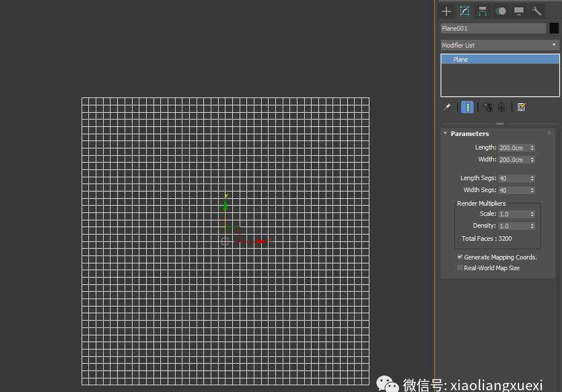Uncheck Generate Mapping Coords checkbox
The width and height of the screenshot is (562, 392).
[460, 257]
